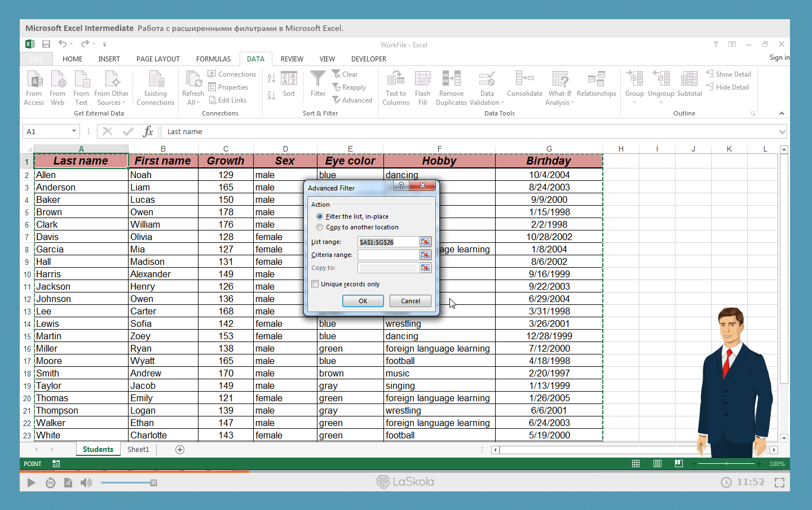Click the Remove Duplicates icon
This screenshot has height=510, width=812.
coord(451,80)
